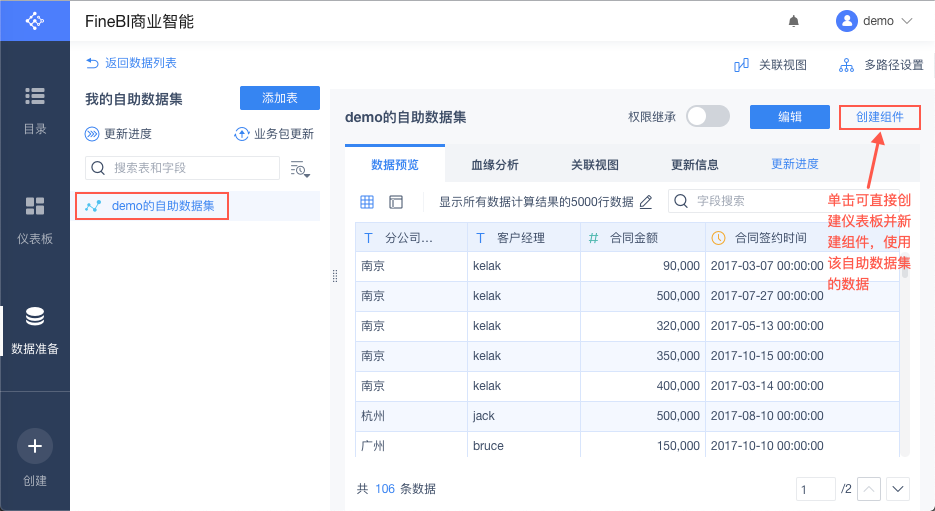The height and width of the screenshot is (511, 935).
Task: Toggle the 权限继承 switch
Action: pyautogui.click(x=708, y=116)
